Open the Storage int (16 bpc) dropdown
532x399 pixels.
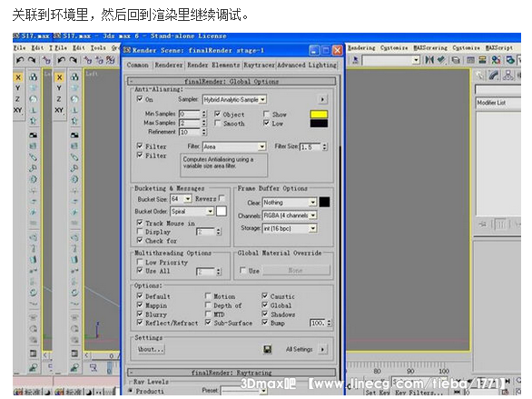(x=290, y=228)
